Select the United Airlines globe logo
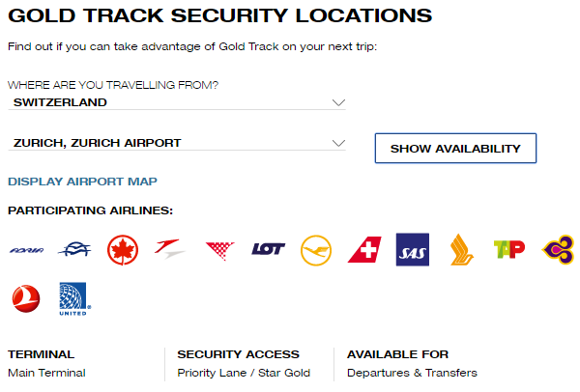The height and width of the screenshot is (392, 580). [x=74, y=297]
